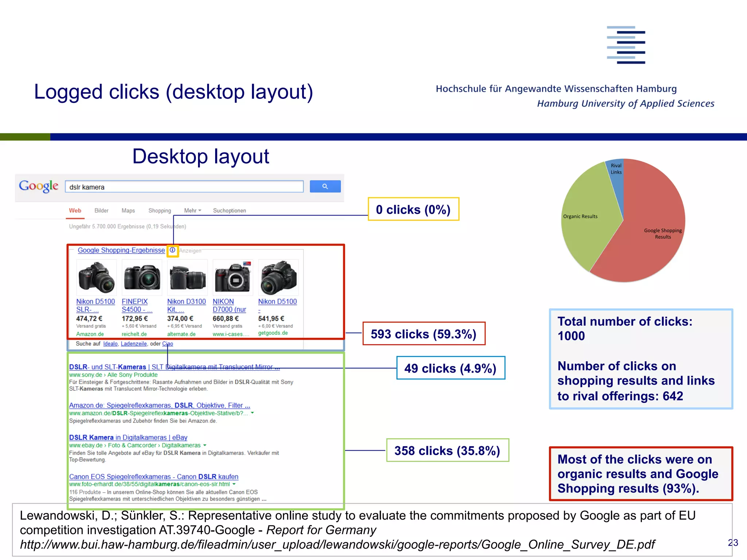
Task: Select the Web tab
Action: coord(75,211)
